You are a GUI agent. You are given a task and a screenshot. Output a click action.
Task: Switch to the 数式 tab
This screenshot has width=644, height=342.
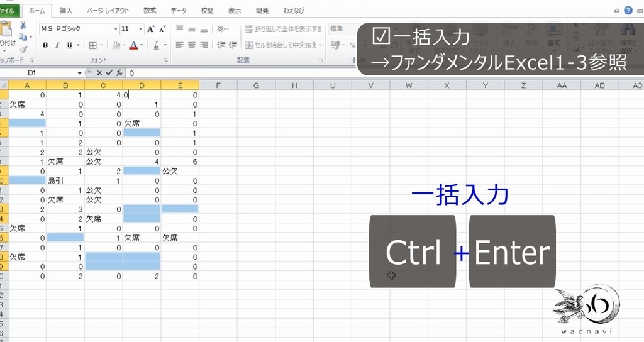[150, 11]
